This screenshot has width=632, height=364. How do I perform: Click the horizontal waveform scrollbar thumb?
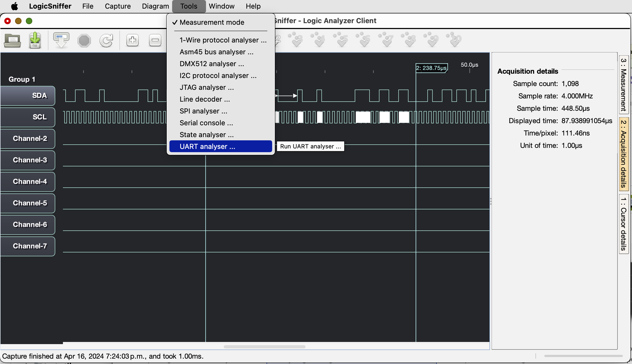click(x=264, y=347)
